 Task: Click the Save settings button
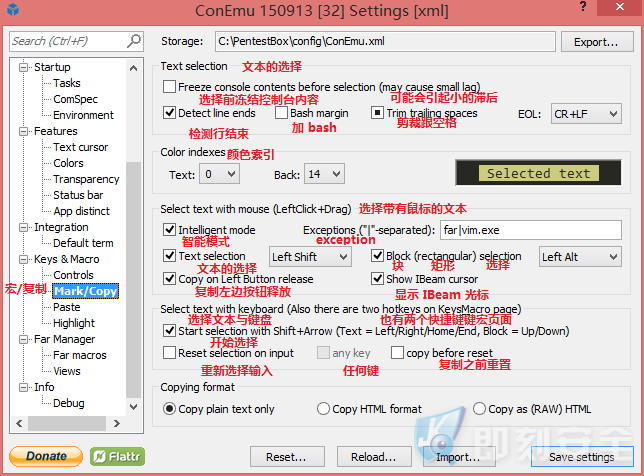click(582, 457)
